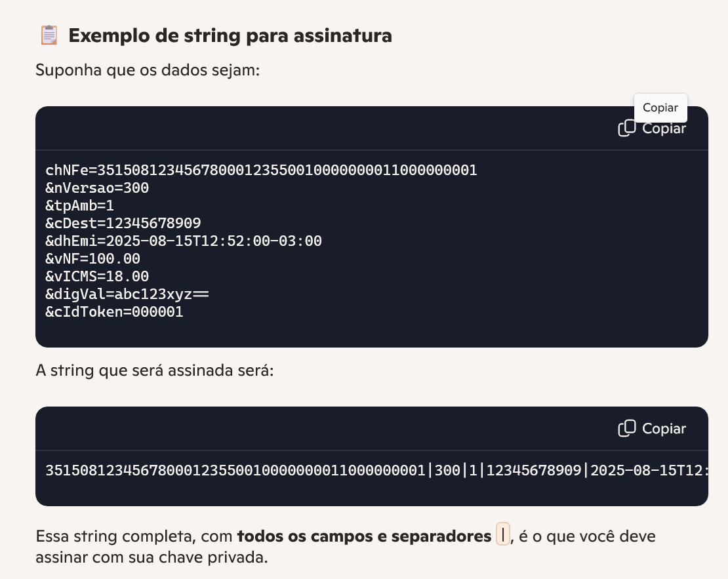The image size is (728, 579).
Task: Click the &vNF=100.00 line
Action: (92, 259)
